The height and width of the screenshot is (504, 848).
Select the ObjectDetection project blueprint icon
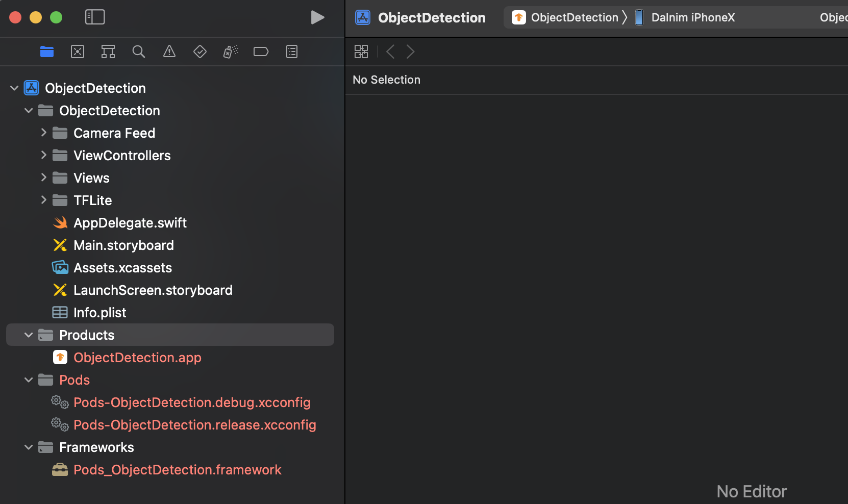[32, 88]
